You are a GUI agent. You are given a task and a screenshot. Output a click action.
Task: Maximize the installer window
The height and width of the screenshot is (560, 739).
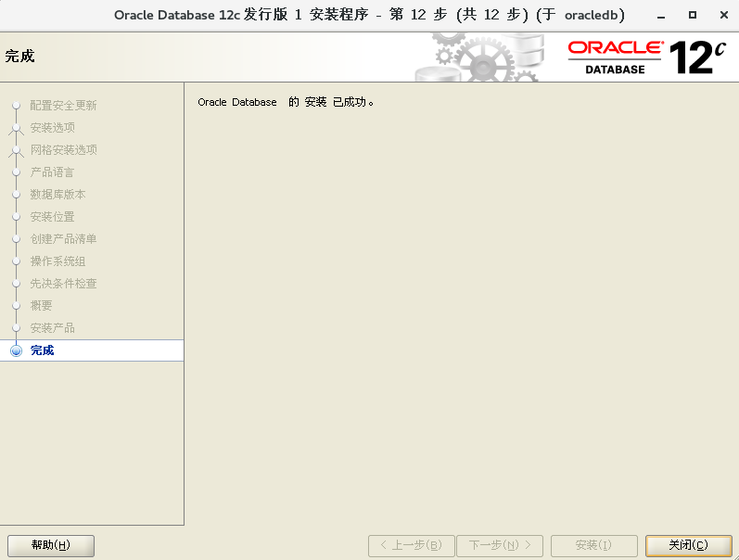pyautogui.click(x=693, y=15)
